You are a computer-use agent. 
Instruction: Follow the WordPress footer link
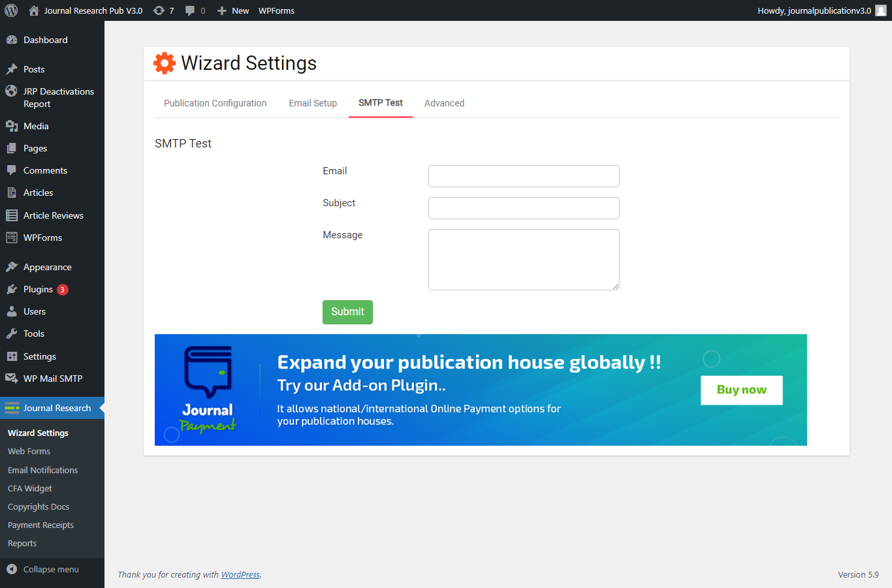pos(240,575)
